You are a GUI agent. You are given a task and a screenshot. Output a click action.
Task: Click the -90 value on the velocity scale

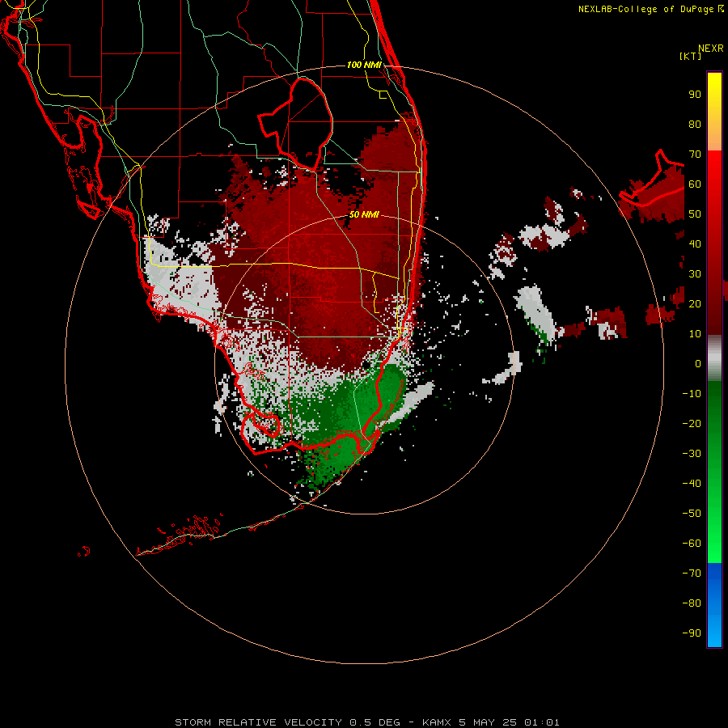[x=692, y=633]
